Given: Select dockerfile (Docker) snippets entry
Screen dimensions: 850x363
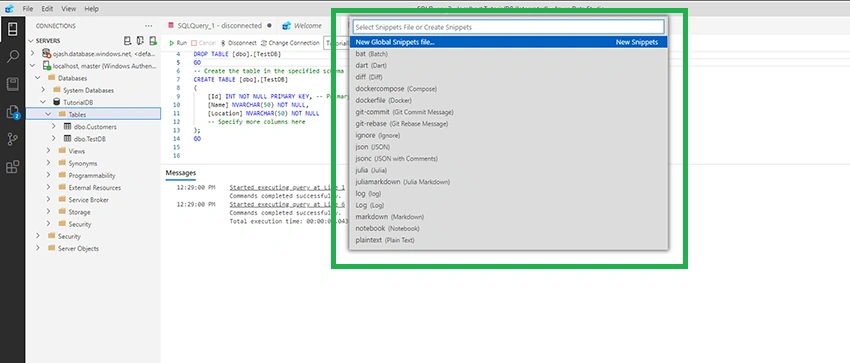Looking at the screenshot, I should tap(508, 100).
